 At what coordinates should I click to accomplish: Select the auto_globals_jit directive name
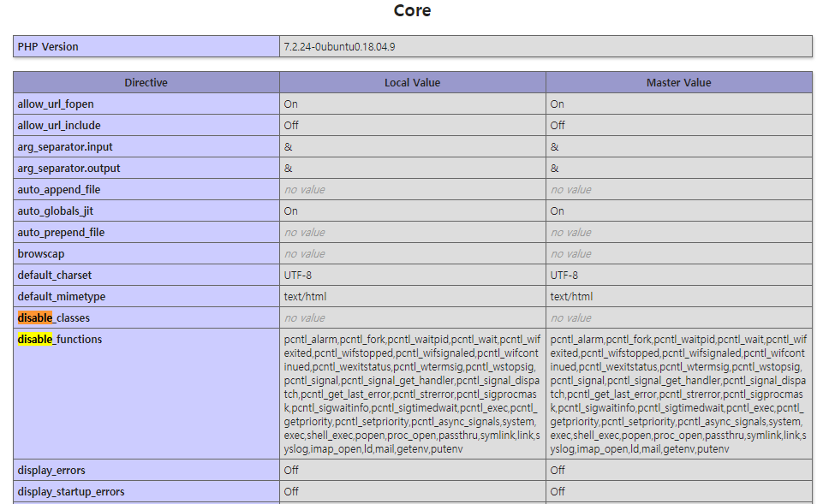[55, 210]
